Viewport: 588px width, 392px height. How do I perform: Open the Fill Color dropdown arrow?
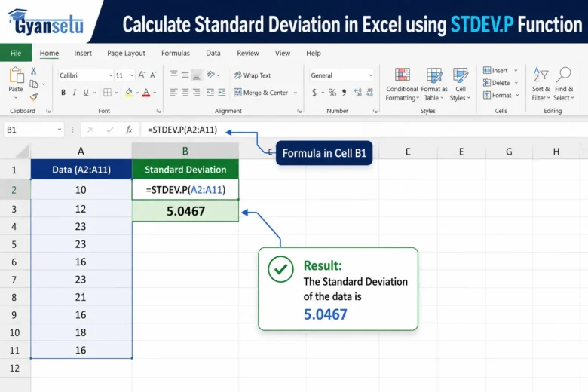coord(137,93)
